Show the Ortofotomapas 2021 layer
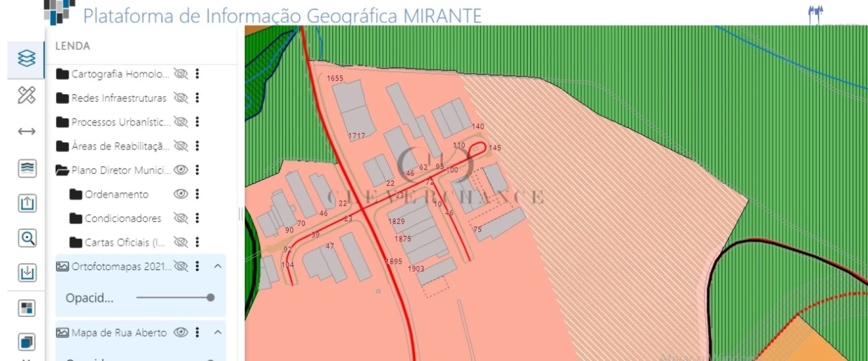868x361 pixels. [181, 266]
